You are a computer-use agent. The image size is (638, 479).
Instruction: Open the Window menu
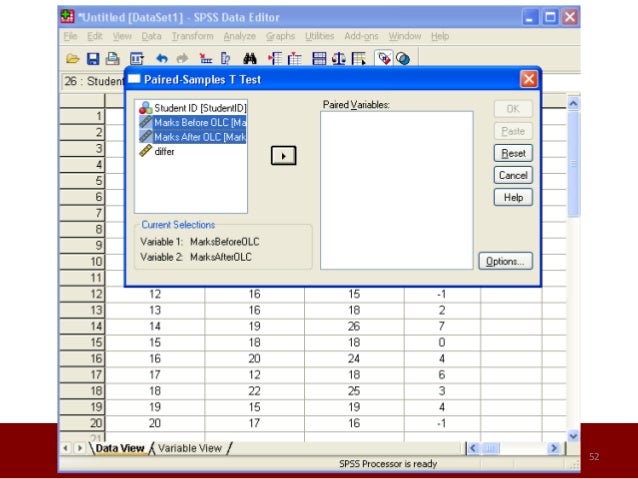pyautogui.click(x=405, y=36)
